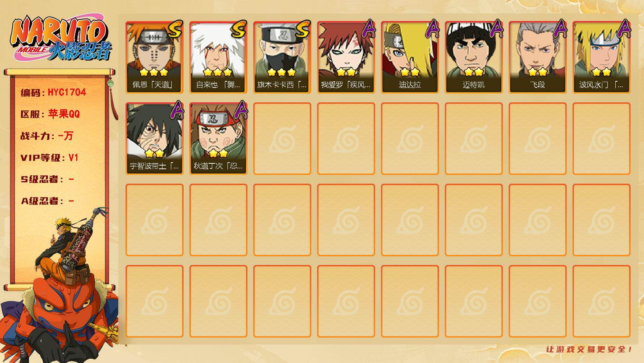Click the S rank badge on 自来也 card
Viewport: 644px width, 363px height.
239,29
